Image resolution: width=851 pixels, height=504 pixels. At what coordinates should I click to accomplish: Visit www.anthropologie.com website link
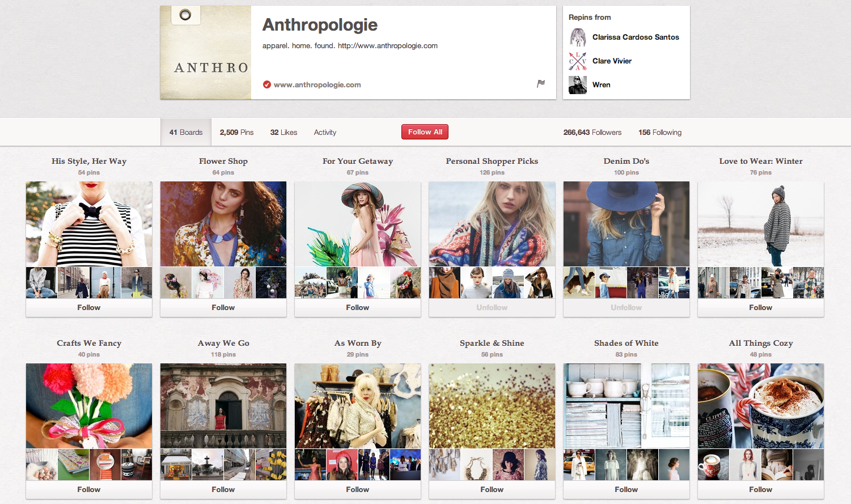pyautogui.click(x=317, y=84)
